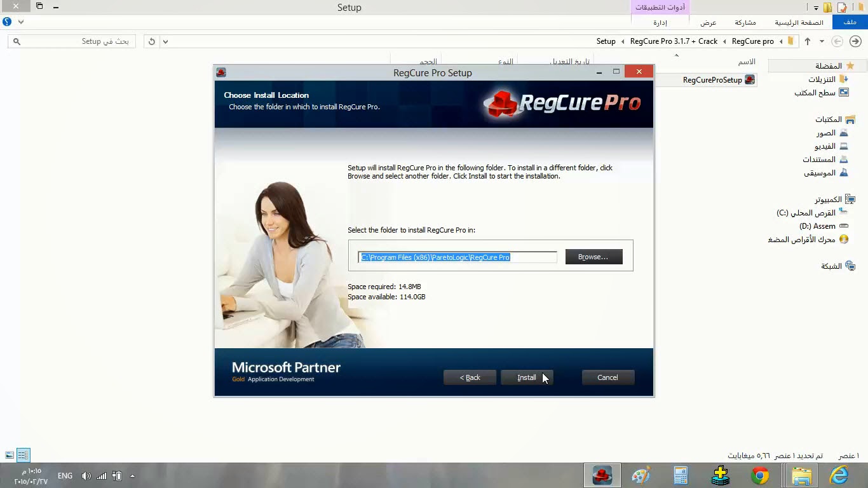Open Paint from taskbar
Image resolution: width=868 pixels, height=488 pixels.
[x=641, y=475]
